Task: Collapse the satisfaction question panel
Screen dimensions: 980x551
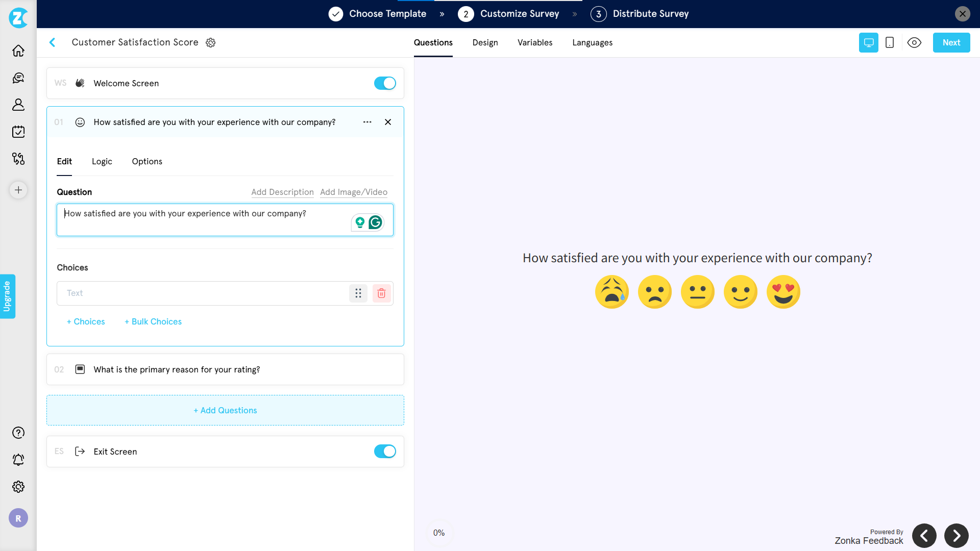Action: pyautogui.click(x=387, y=122)
